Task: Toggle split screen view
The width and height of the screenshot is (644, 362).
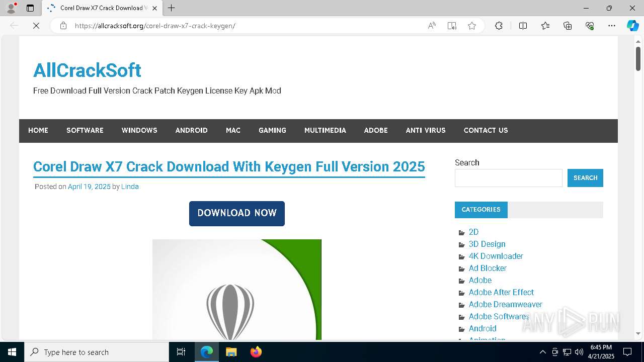Action: (x=523, y=26)
